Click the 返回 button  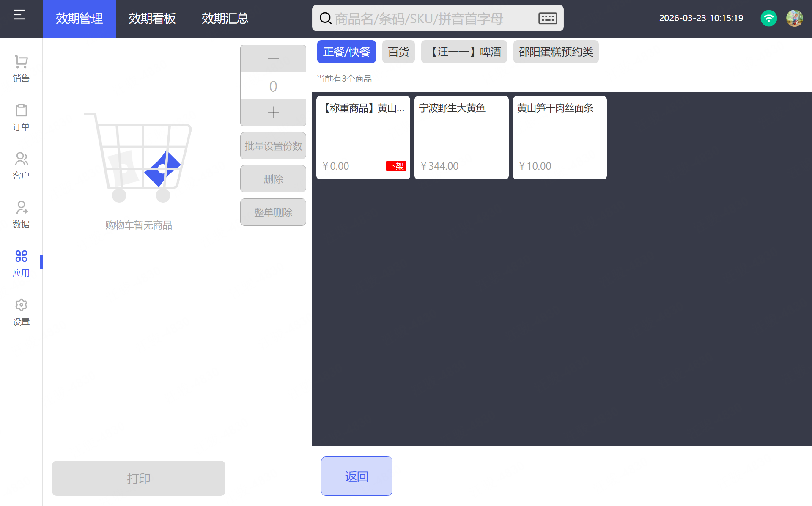coord(357,476)
